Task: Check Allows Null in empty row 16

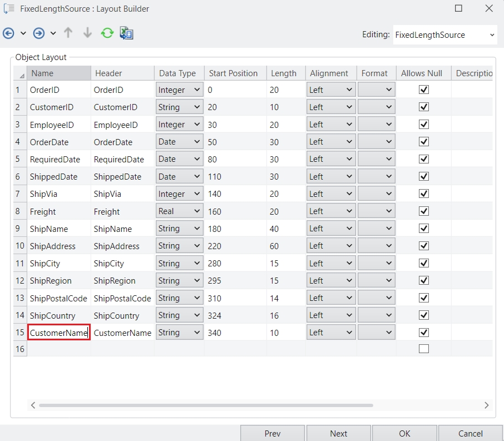Action: [x=424, y=349]
